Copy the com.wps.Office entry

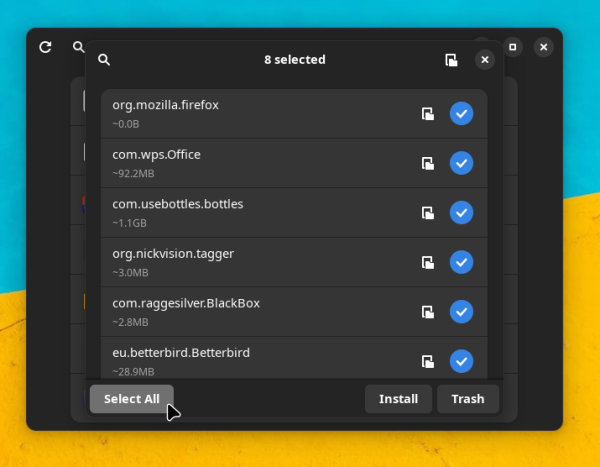(428, 163)
